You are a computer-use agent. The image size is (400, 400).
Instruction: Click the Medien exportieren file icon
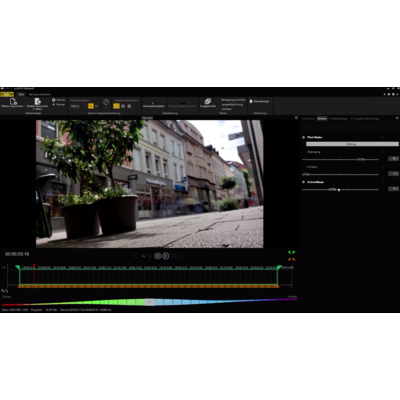coord(38,101)
